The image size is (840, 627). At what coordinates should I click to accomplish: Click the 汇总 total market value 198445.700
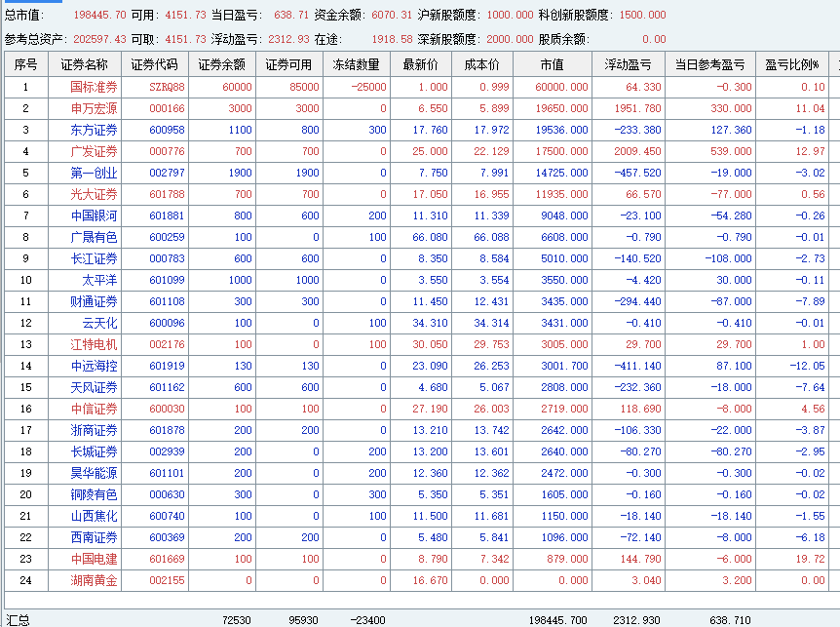(558, 620)
